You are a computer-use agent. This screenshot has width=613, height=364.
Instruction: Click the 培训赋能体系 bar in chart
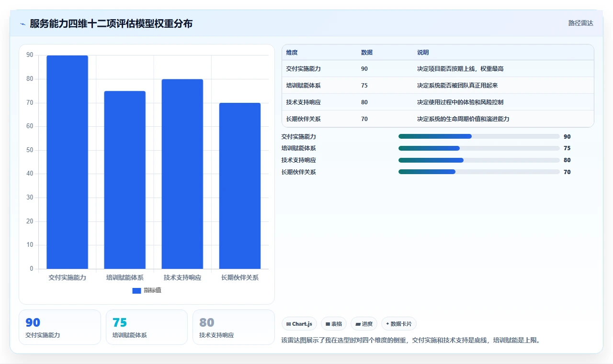click(125, 180)
